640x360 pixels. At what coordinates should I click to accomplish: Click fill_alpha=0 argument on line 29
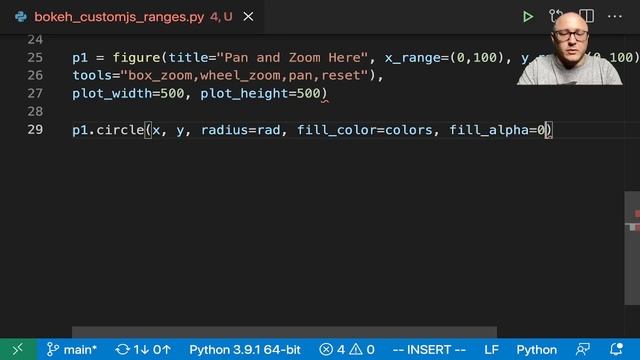click(x=497, y=130)
